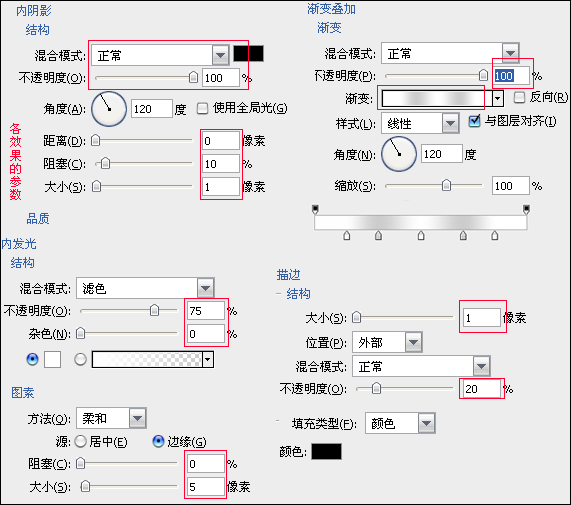Click the Gradient Overlay 不透明度 slider handle
Viewport: 571px width, 505px height.
(483, 75)
